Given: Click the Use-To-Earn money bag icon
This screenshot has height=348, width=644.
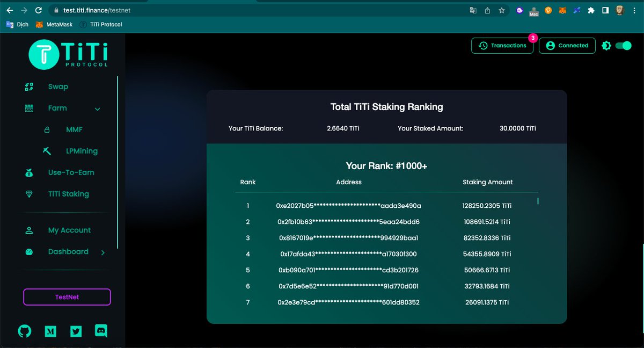Looking at the screenshot, I should pos(29,173).
